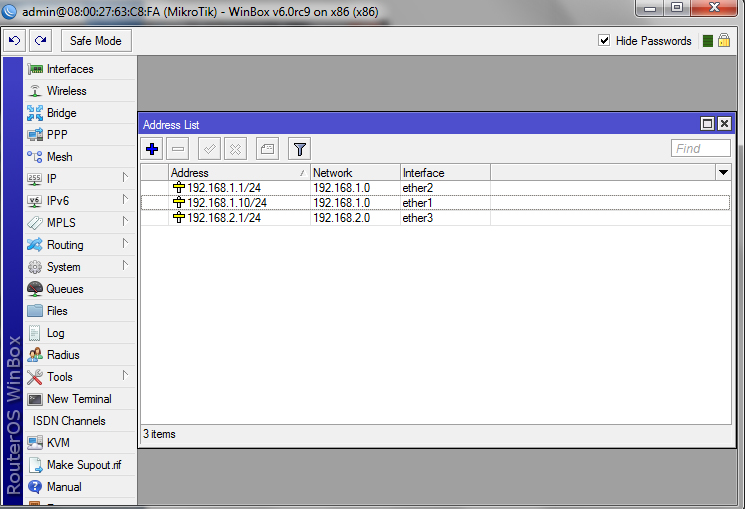Select the 192.168.1.1/24 address row
The height and width of the screenshot is (509, 745).
click(x=436, y=188)
